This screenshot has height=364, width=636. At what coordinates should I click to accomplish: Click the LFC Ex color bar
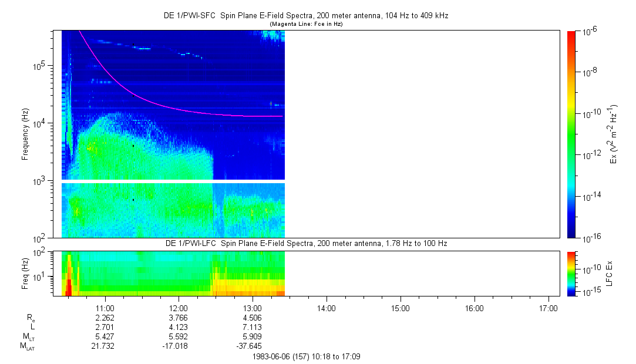click(572, 273)
